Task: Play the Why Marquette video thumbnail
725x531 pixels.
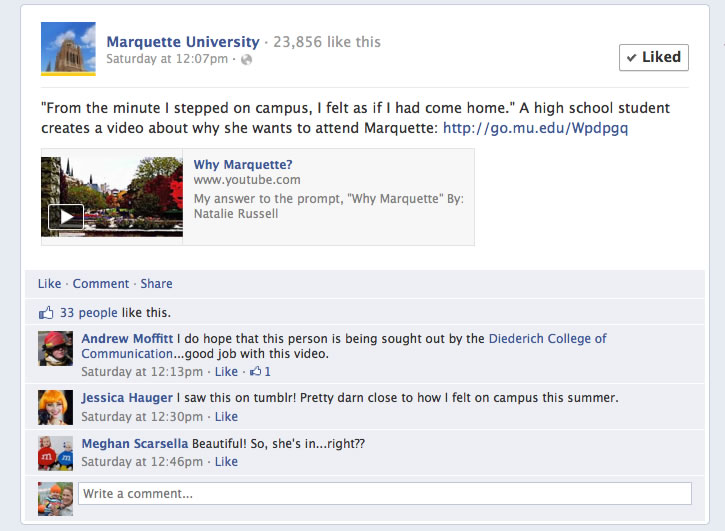Action: (112, 197)
